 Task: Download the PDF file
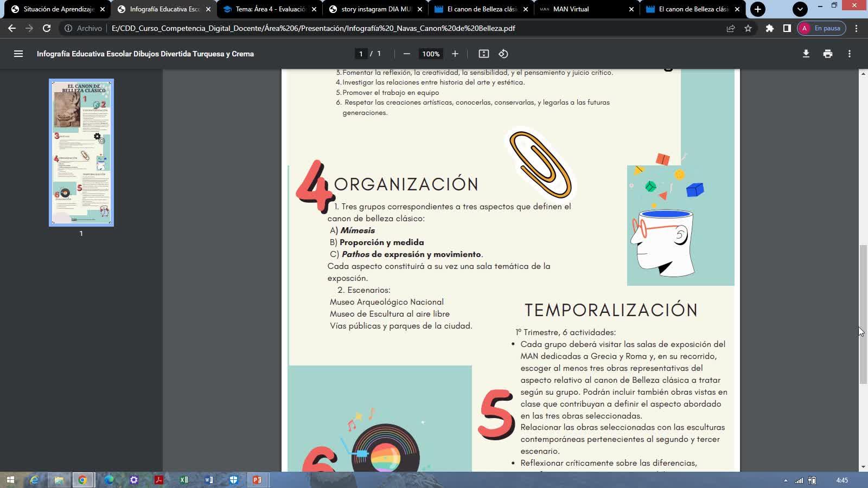pyautogui.click(x=806, y=54)
